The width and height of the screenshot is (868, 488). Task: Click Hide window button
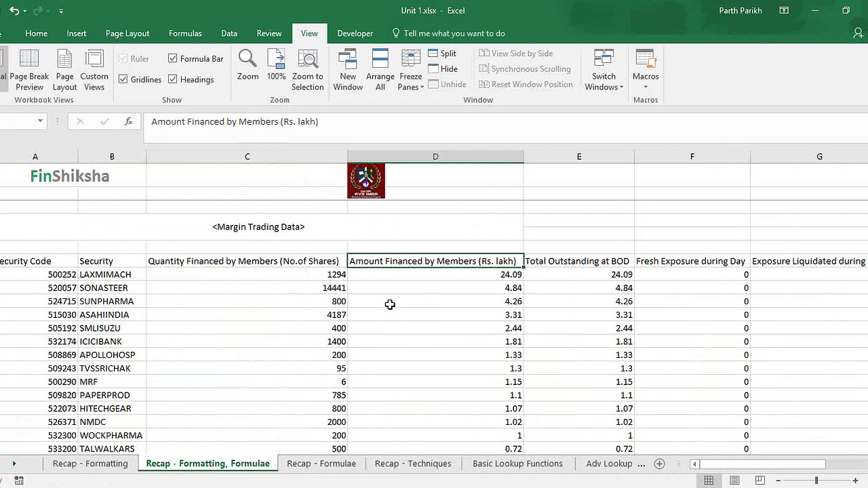coord(443,69)
